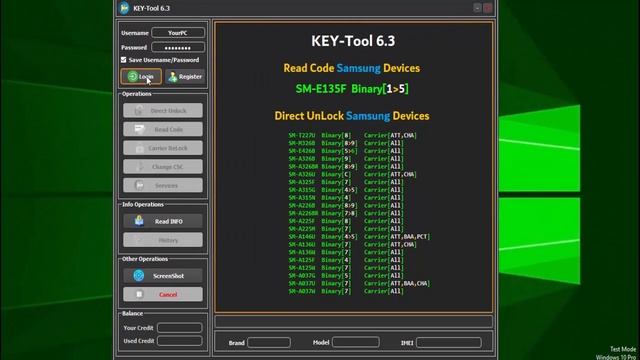
Task: Click the SM-T227U Binary[8] row
Action: click(353, 135)
